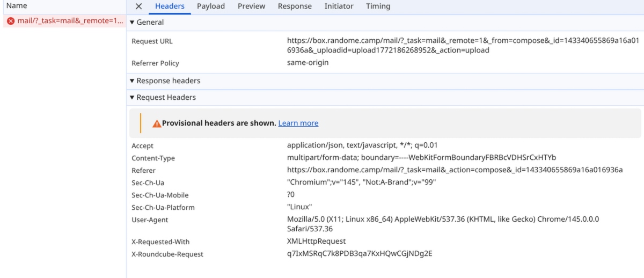Image resolution: width=644 pixels, height=278 pixels.
Task: Click the warning triangle icon
Action: point(157,123)
